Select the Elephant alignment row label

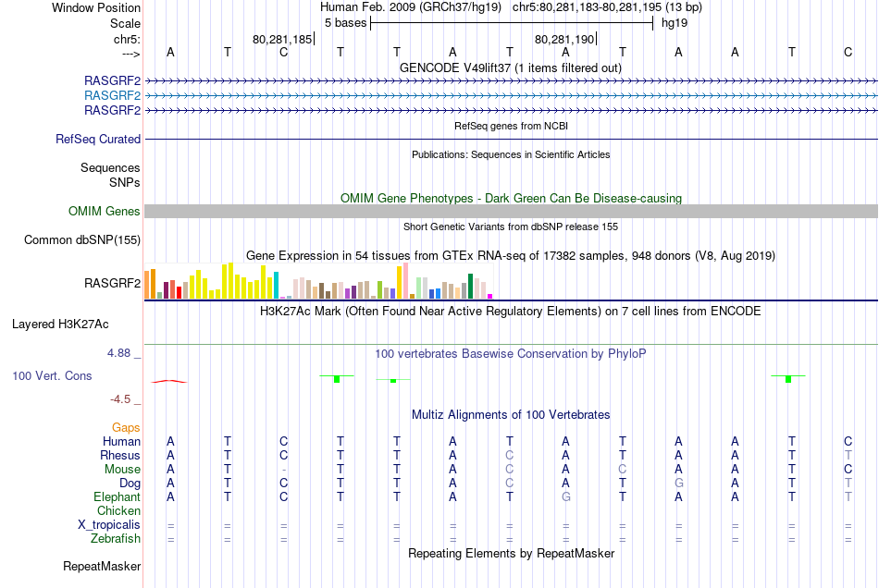point(117,497)
